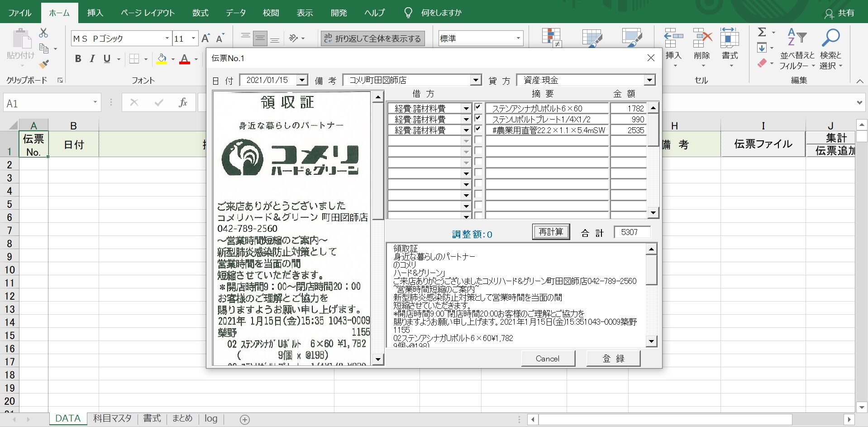Uncheck the #農業用直管 row checkbox
This screenshot has height=427, width=868.
click(478, 130)
